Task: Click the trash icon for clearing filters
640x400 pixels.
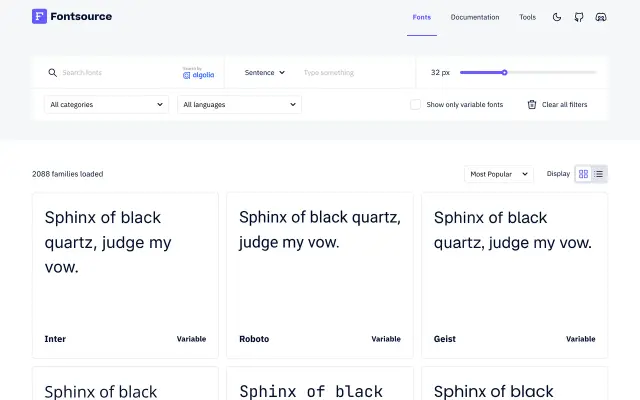Action: click(x=532, y=104)
